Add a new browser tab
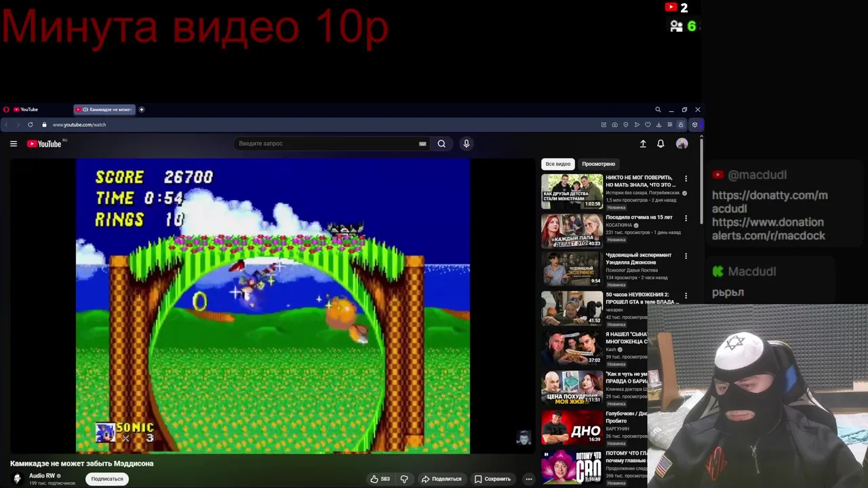Image resolution: width=868 pixels, height=488 pixels. pyautogui.click(x=142, y=109)
